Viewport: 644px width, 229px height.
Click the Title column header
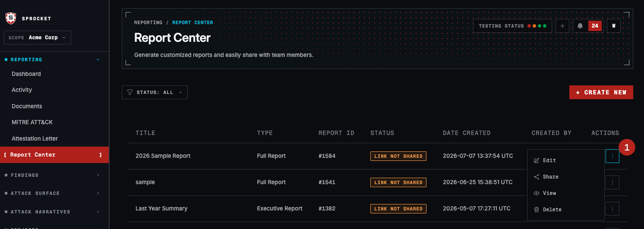point(145,133)
